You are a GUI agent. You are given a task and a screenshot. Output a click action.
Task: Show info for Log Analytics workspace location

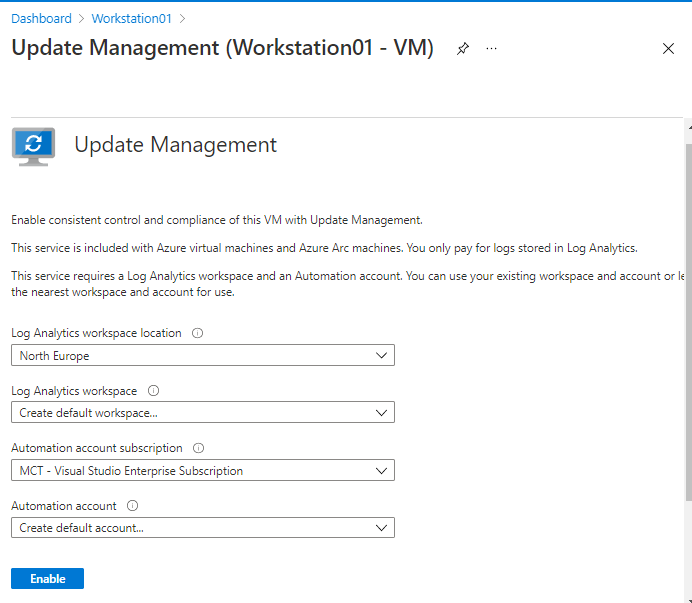point(197,333)
